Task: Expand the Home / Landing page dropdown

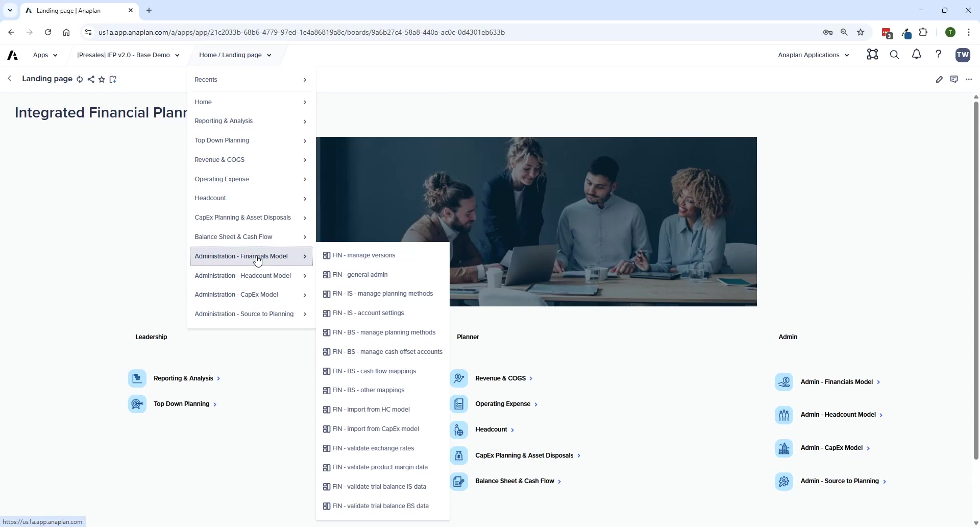Action: click(234, 55)
